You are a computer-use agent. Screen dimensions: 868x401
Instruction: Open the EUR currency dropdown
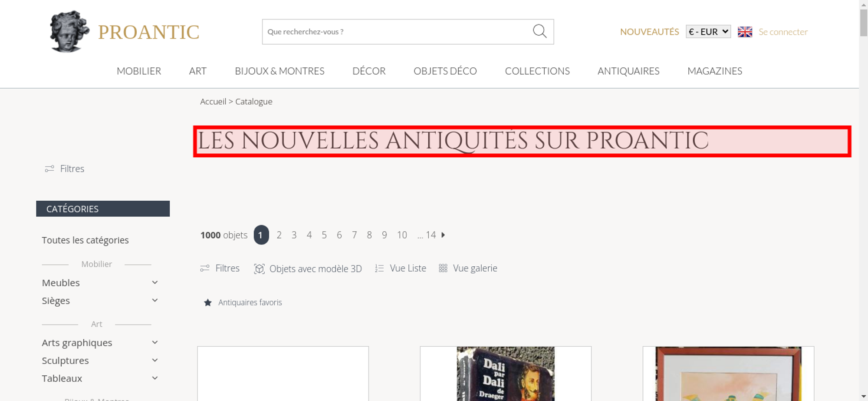coord(708,32)
